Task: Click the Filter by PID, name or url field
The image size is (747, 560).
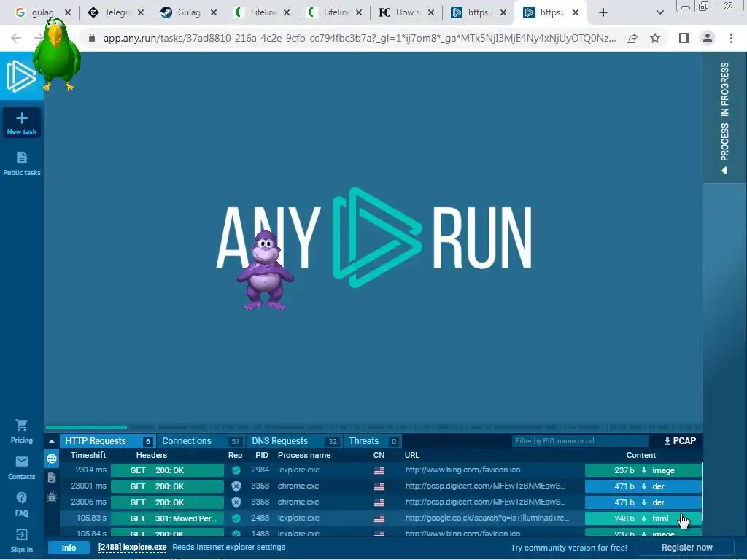Action: tap(580, 441)
